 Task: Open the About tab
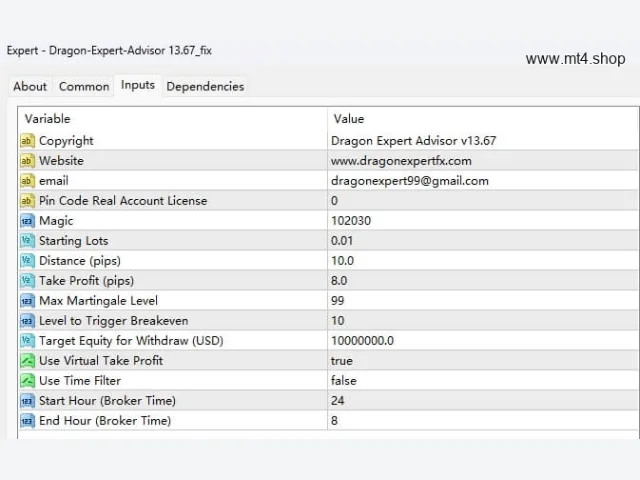pos(30,87)
